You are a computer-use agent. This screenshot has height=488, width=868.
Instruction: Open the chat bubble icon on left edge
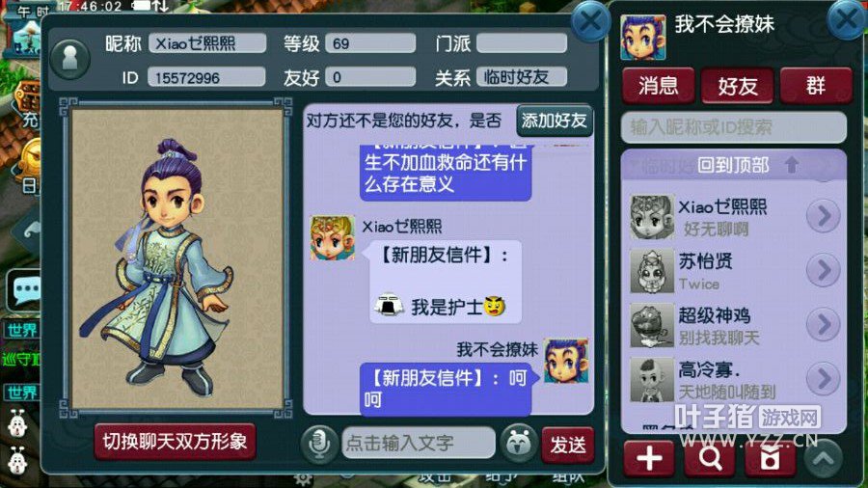tap(25, 289)
